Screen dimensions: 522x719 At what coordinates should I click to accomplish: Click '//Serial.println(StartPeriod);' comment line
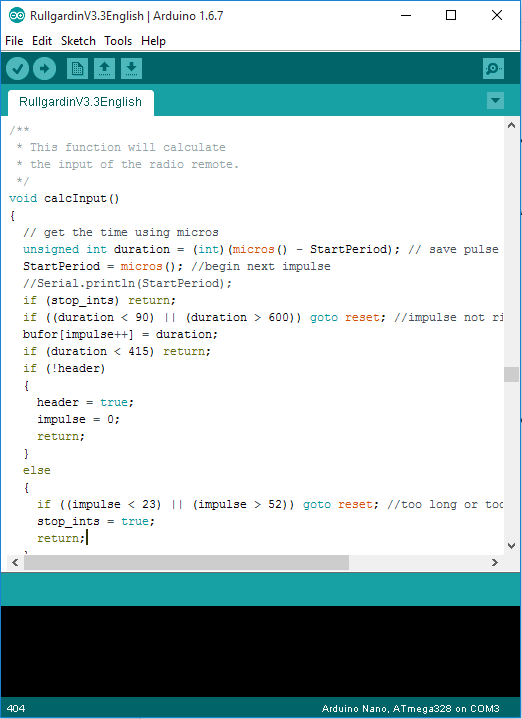[128, 283]
